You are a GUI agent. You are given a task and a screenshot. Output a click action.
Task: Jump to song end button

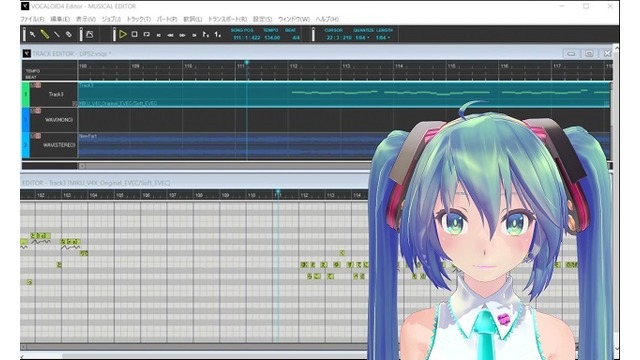(194, 35)
